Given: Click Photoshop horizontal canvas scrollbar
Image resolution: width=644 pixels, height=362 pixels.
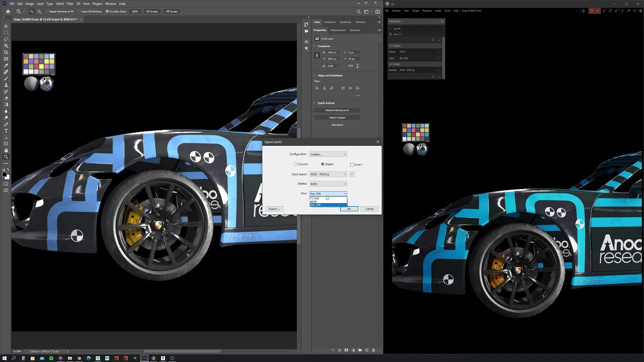Looking at the screenshot, I should pyautogui.click(x=182, y=351).
